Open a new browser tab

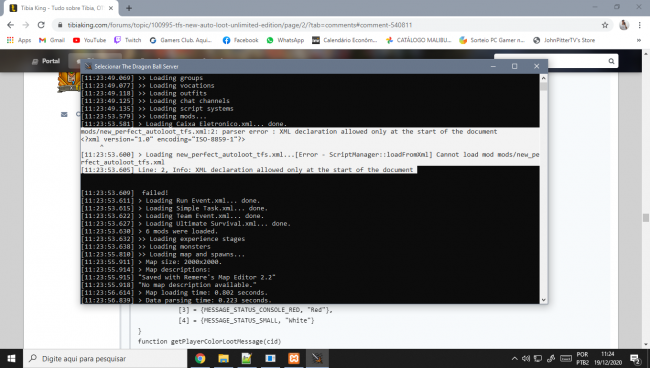[129, 8]
